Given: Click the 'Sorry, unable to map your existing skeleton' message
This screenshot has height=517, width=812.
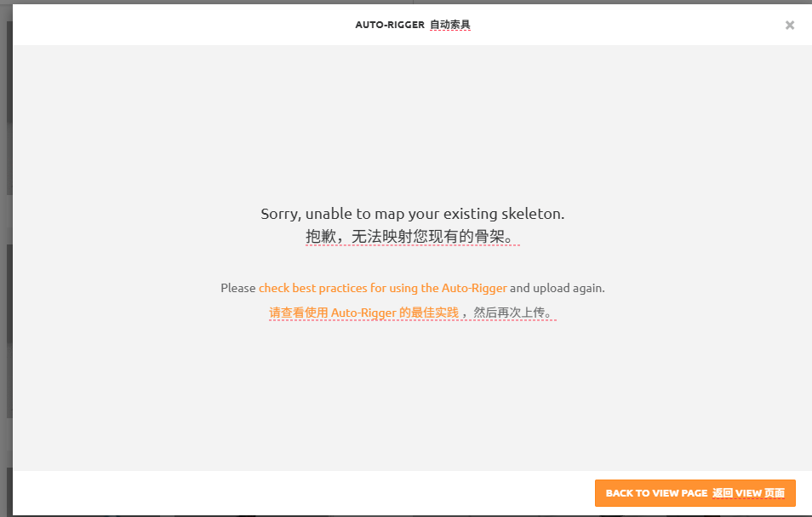Looking at the screenshot, I should (x=413, y=214).
